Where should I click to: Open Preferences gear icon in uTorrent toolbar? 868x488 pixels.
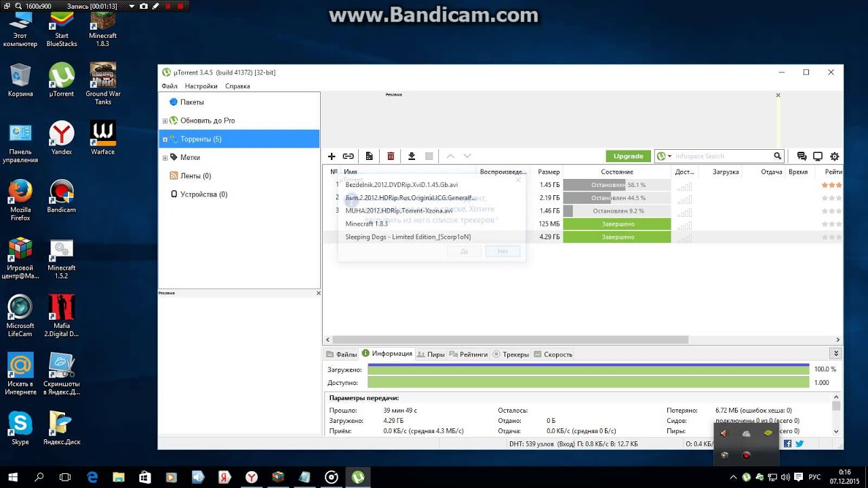835,157
